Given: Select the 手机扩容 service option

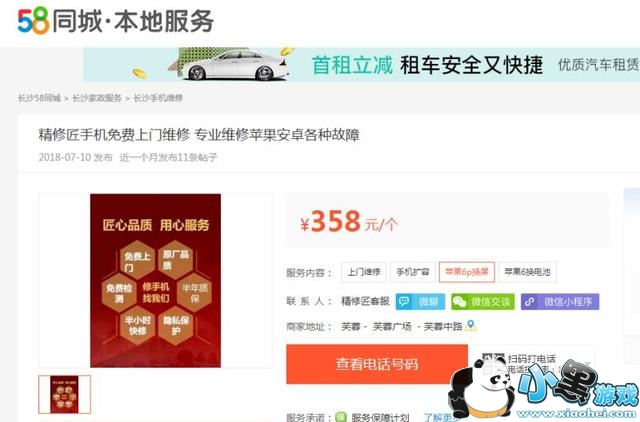Looking at the screenshot, I should coord(413,272).
